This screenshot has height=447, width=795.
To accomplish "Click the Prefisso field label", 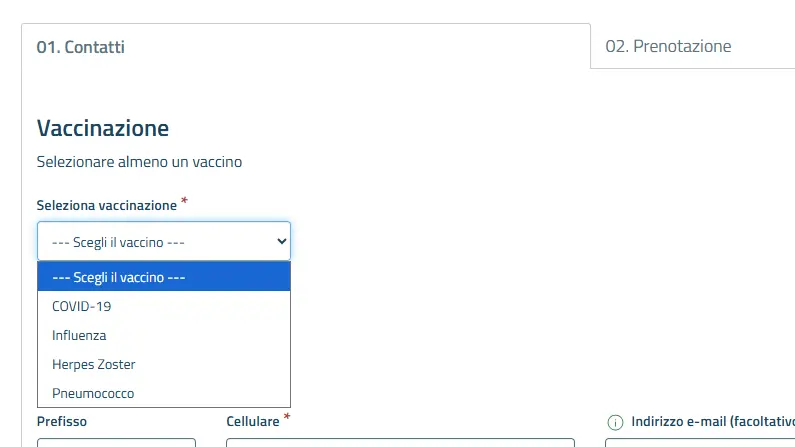I will coord(62,422).
